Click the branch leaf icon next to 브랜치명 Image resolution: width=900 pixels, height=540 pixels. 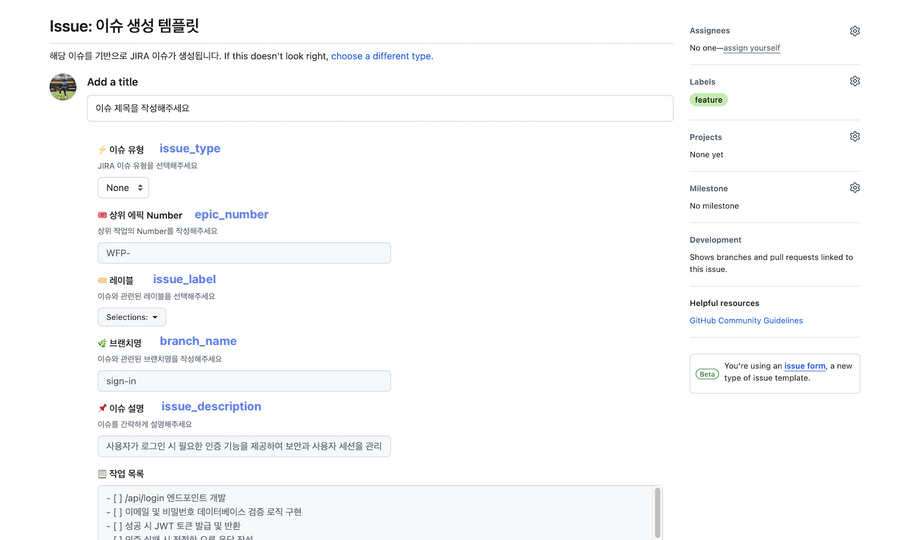pyautogui.click(x=102, y=343)
